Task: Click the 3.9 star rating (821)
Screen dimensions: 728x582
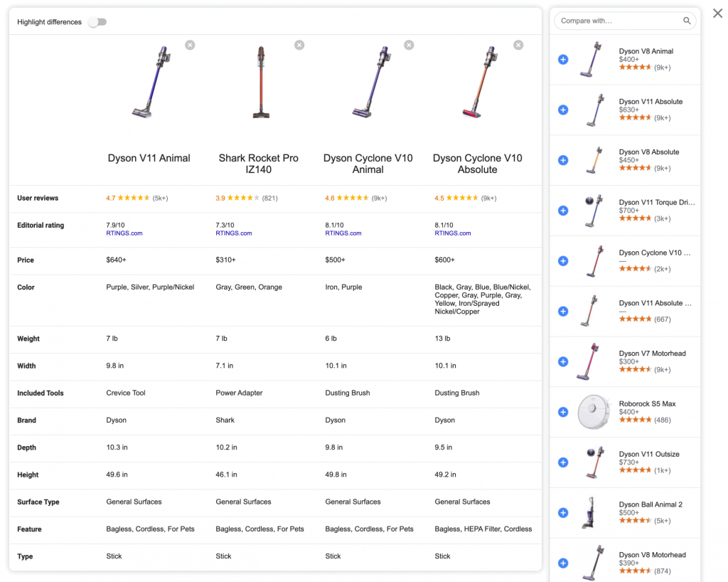Action: tap(247, 198)
